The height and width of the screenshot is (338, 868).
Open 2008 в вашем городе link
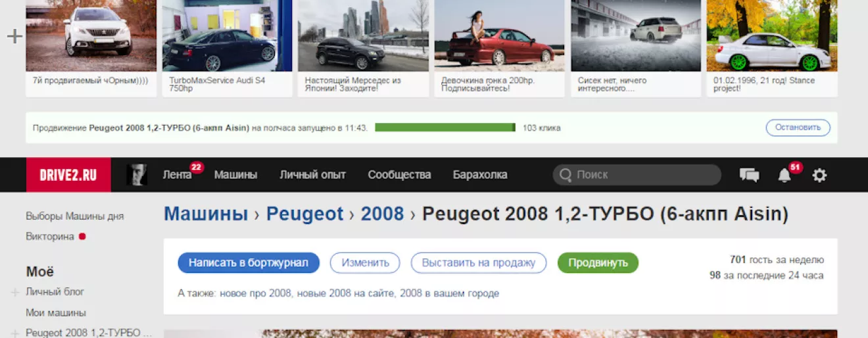coord(449,293)
